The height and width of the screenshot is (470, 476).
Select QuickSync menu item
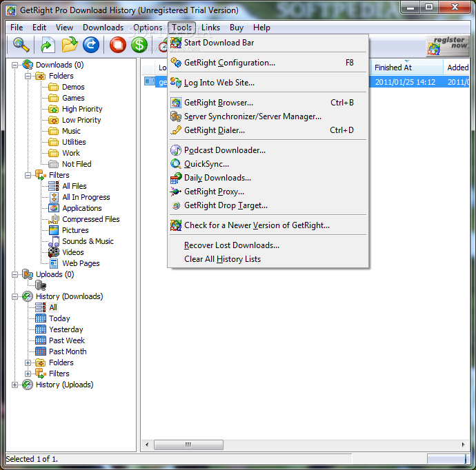click(x=268, y=164)
